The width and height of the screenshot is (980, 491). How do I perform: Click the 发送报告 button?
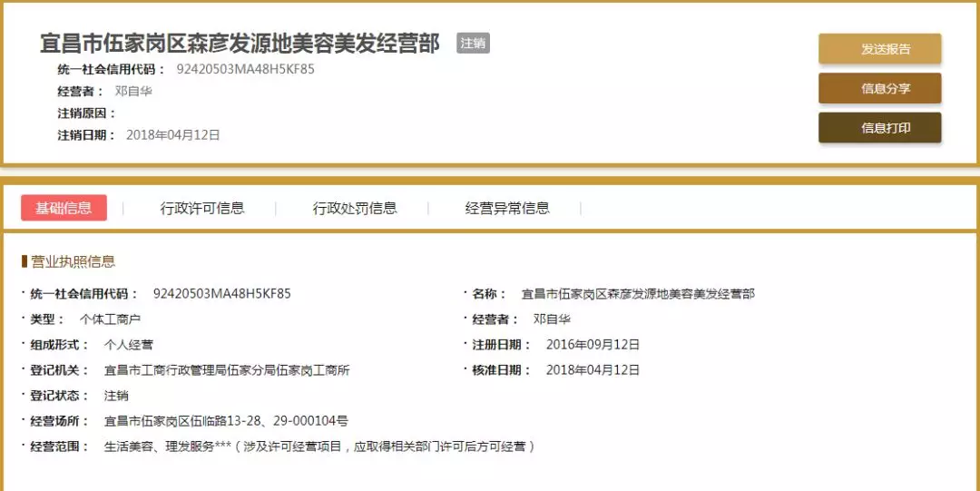pyautogui.click(x=879, y=49)
